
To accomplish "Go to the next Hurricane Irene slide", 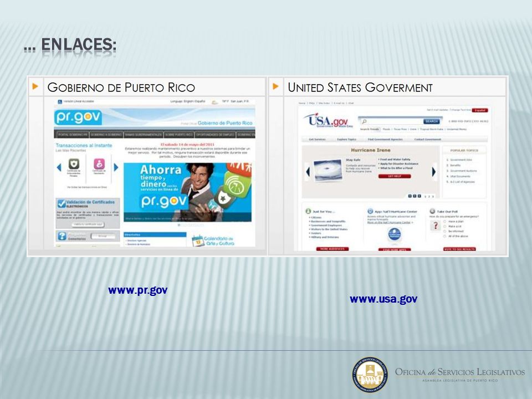I will pyautogui.click(x=433, y=172).
